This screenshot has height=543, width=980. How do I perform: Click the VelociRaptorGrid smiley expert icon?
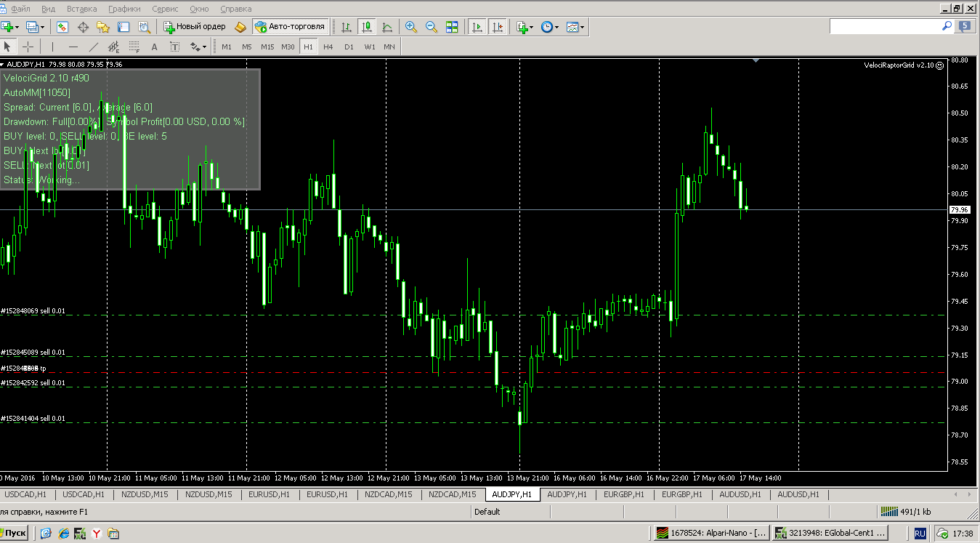940,65
